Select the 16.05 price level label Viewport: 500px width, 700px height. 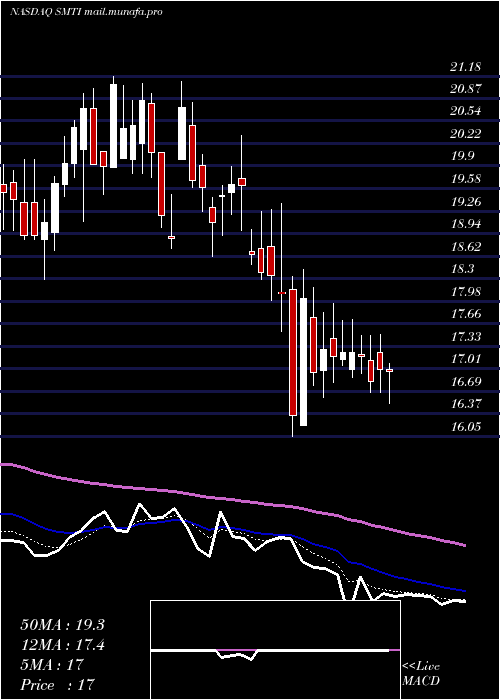(465, 427)
